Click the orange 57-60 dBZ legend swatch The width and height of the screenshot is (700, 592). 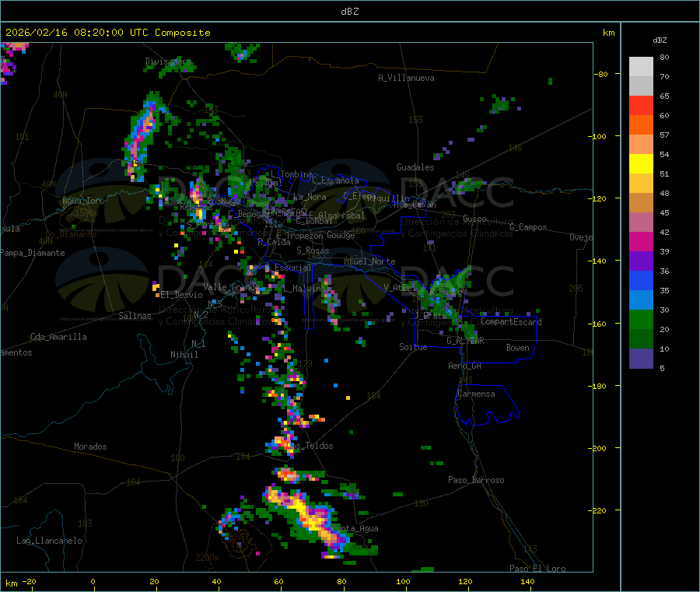point(641,125)
